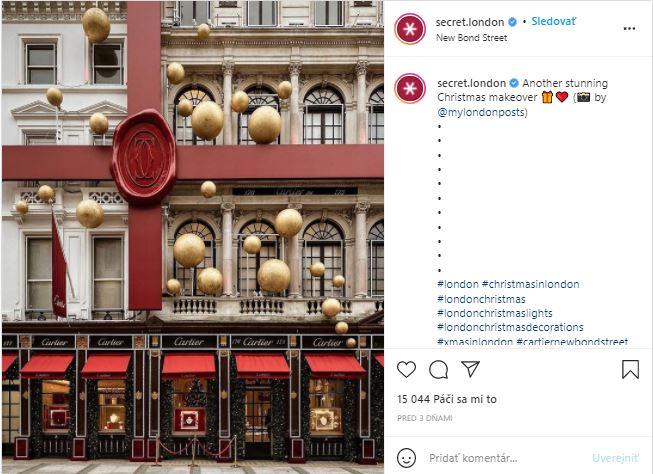Open the #london hashtag
The height and width of the screenshot is (474, 653).
tap(458, 284)
